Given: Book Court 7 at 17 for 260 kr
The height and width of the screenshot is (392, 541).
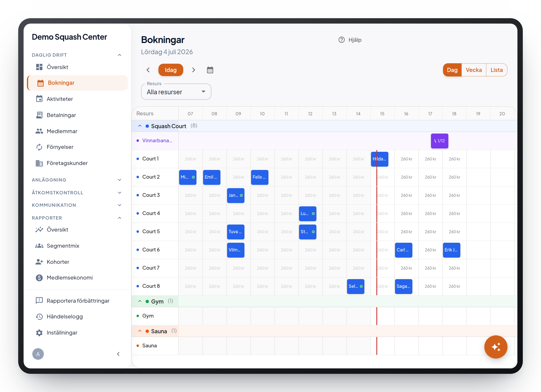Looking at the screenshot, I should click(430, 268).
